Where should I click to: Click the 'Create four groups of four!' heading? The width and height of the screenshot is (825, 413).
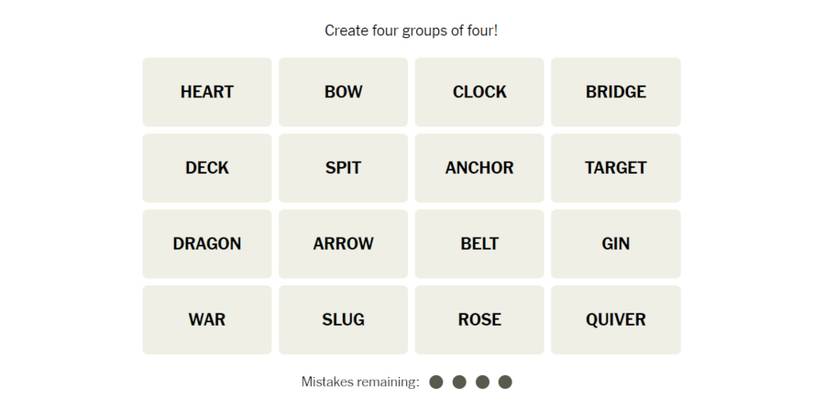(411, 31)
